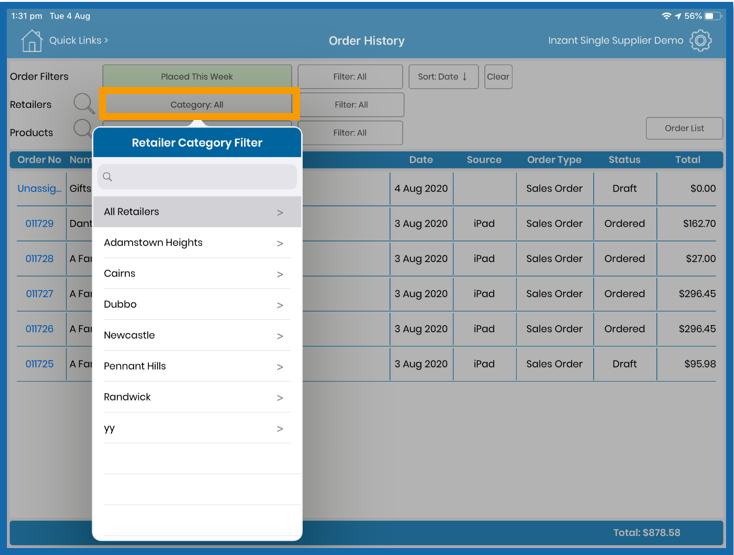Click the Order No column header
Screen dimensions: 734x555
(x=39, y=160)
